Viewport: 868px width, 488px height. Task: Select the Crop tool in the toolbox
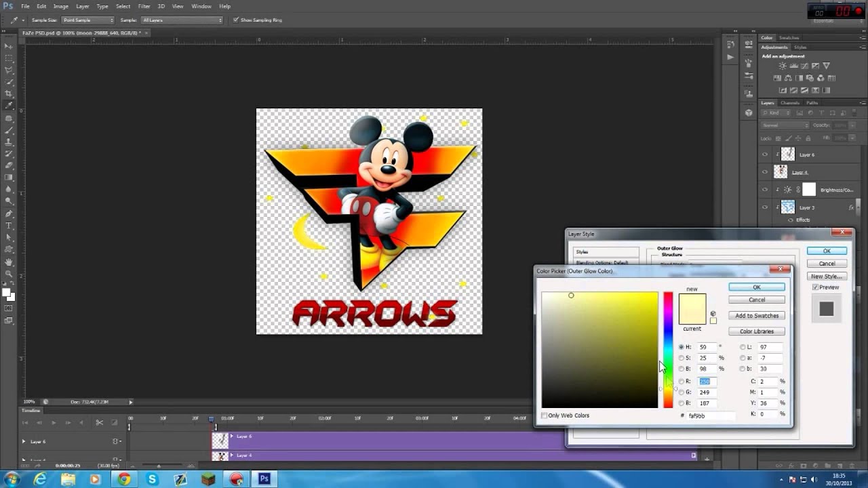click(x=9, y=94)
